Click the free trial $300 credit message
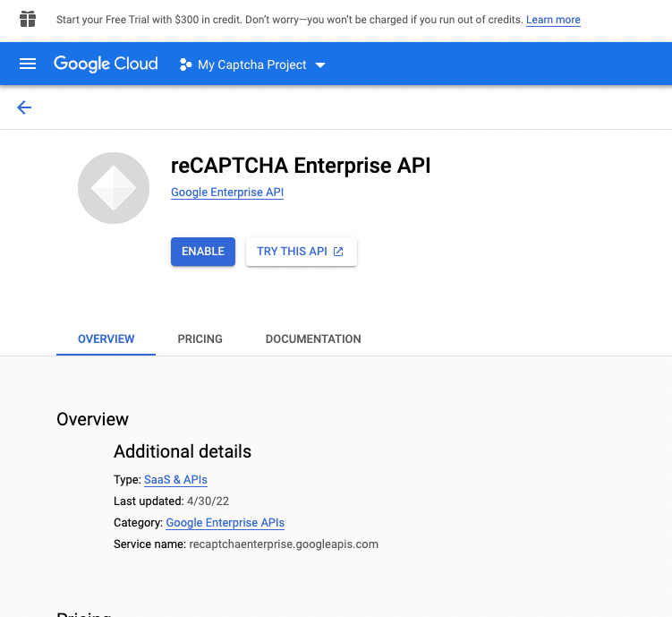This screenshot has width=672, height=617. [290, 20]
